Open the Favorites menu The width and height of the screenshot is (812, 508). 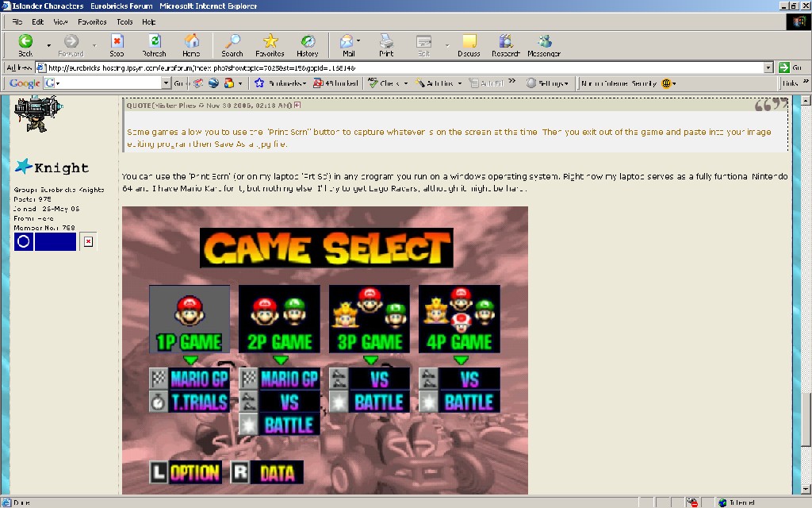[92, 21]
